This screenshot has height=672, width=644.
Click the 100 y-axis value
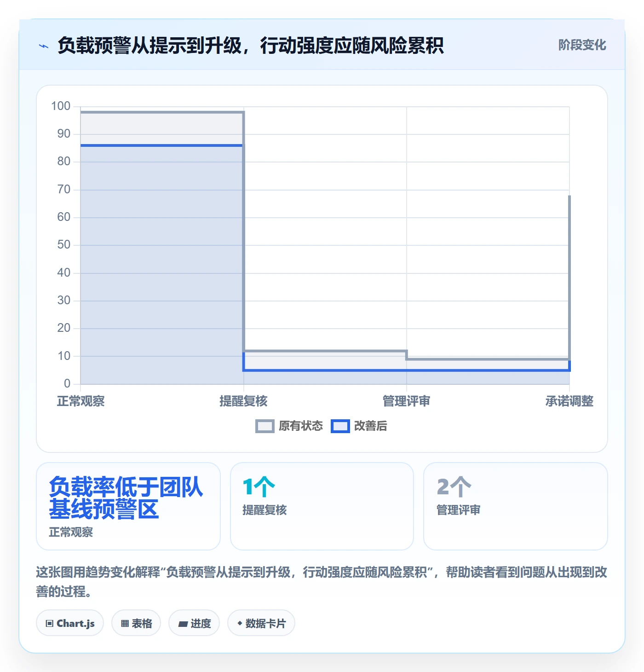[61, 106]
